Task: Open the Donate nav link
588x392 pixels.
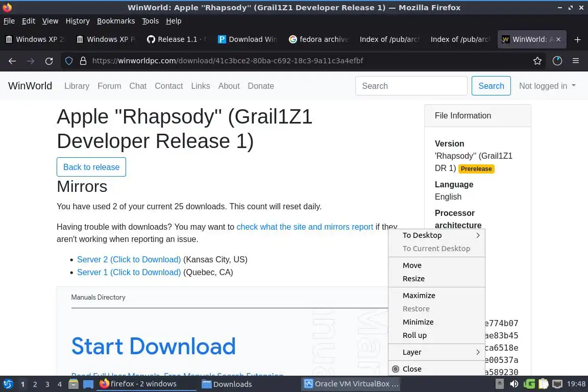Action: tap(261, 86)
